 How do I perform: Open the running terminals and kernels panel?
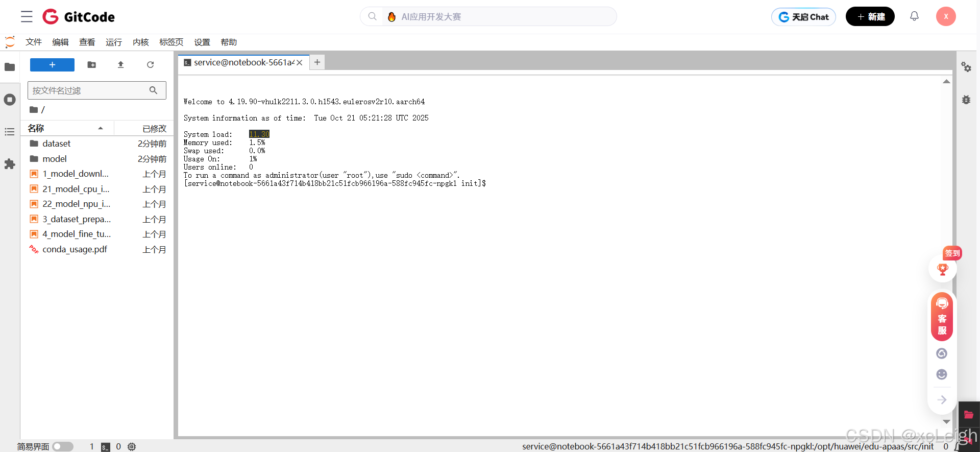point(10,100)
